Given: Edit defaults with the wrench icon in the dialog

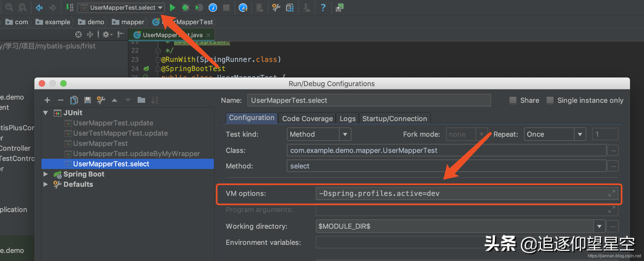Looking at the screenshot, I should tap(101, 100).
